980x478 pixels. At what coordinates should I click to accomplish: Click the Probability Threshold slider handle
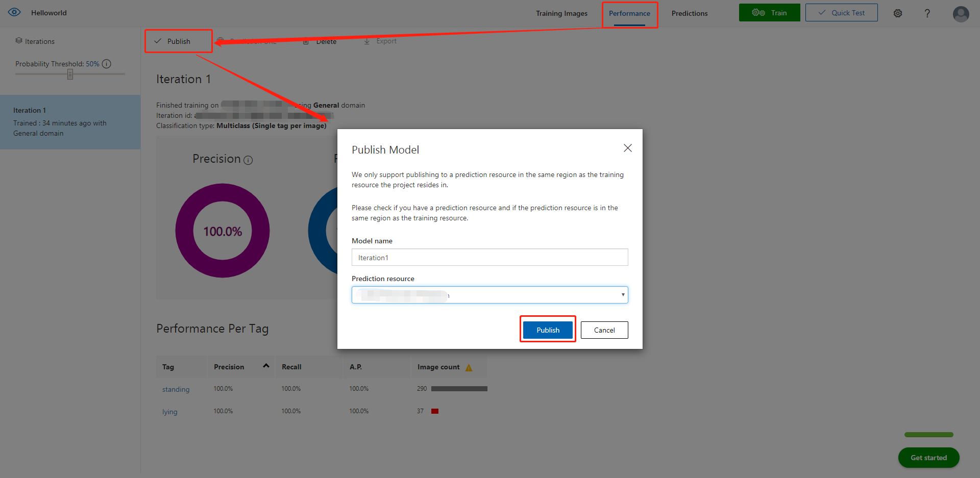click(70, 74)
